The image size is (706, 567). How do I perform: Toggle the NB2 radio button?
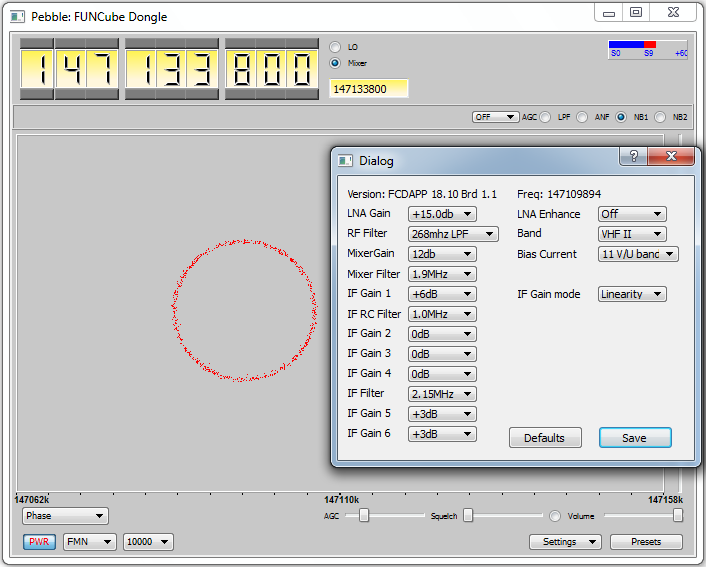[x=660, y=117]
